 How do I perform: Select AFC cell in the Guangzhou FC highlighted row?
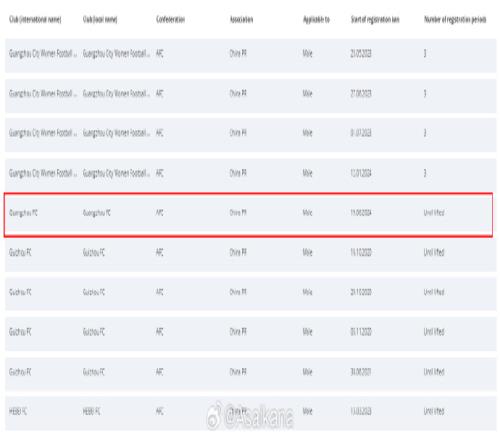[160, 213]
